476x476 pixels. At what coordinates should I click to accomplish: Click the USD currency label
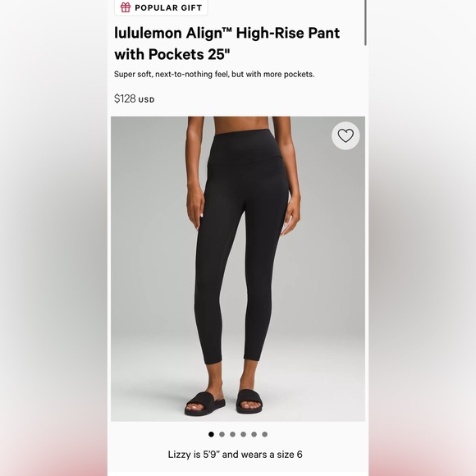tap(146, 100)
